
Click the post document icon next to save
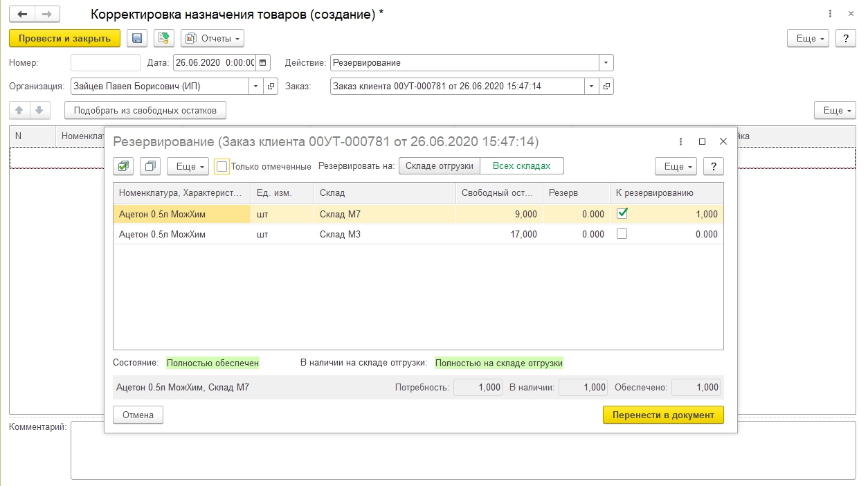[163, 38]
